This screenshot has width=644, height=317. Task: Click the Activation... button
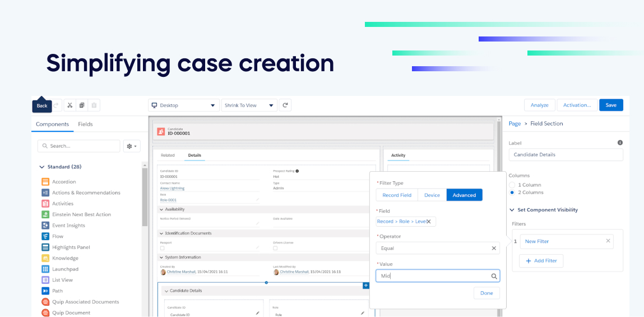(577, 105)
